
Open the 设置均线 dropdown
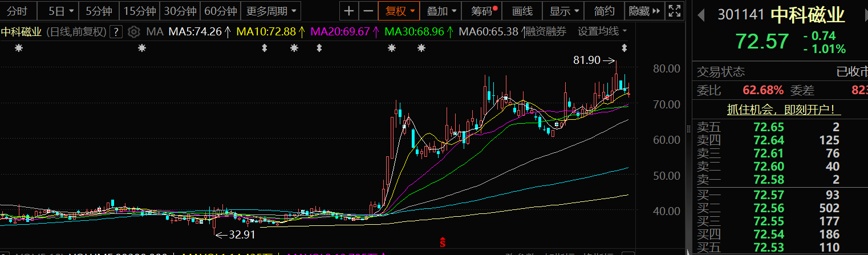coord(602,31)
